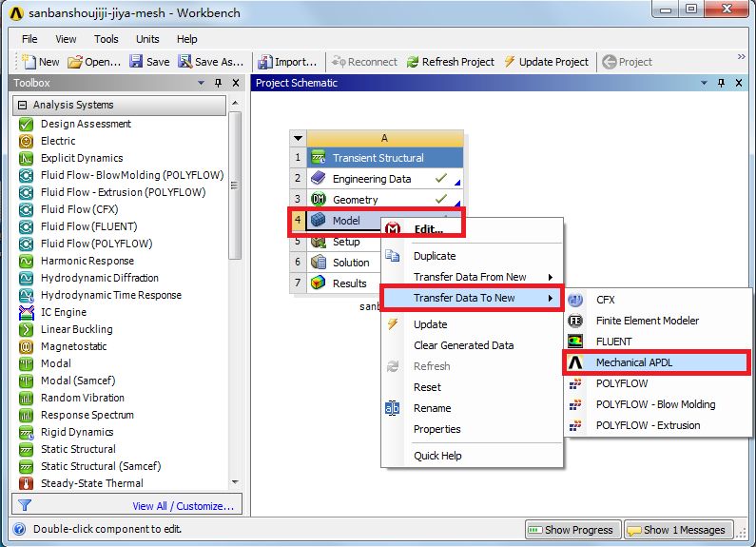Click the New project icon

coord(29,62)
